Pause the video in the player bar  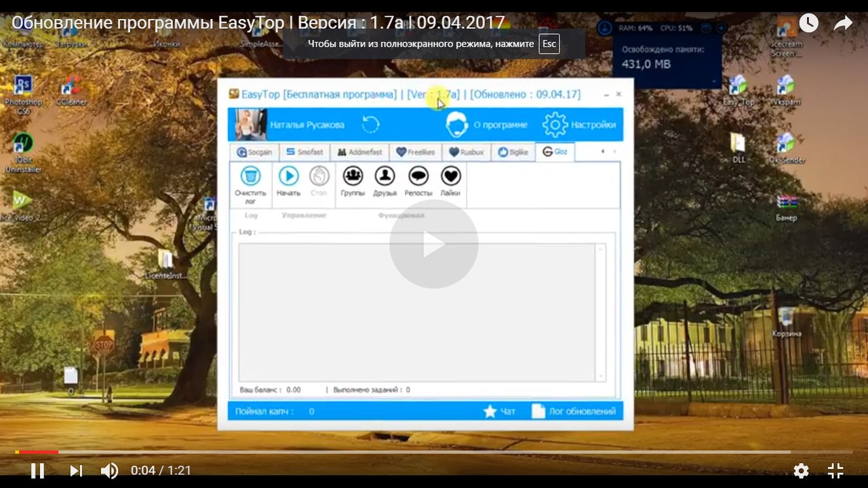click(x=37, y=470)
